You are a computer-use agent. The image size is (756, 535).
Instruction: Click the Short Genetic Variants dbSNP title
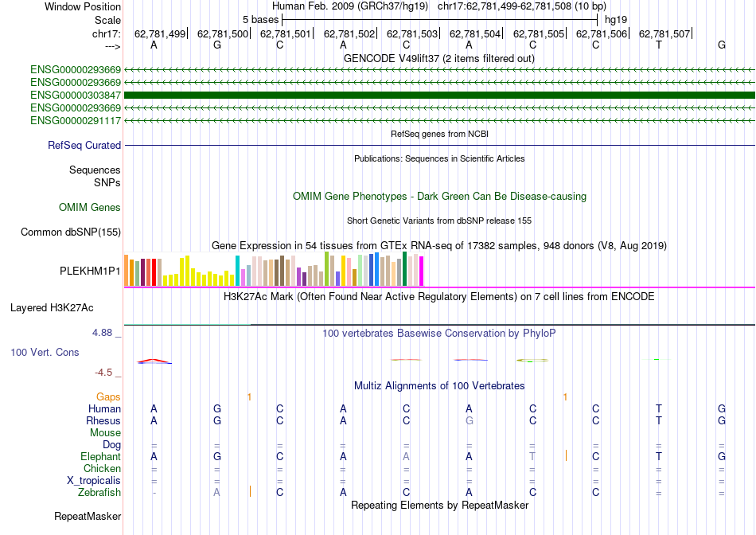pos(439,221)
